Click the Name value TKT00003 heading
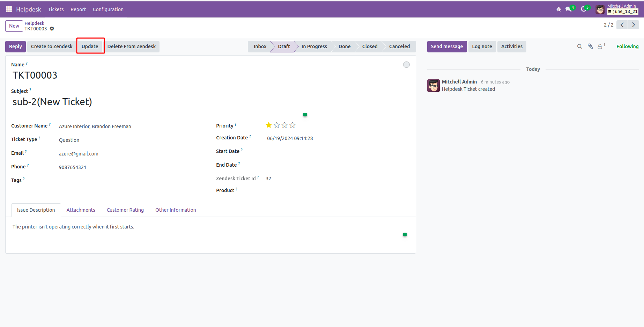This screenshot has height=327, width=644. click(x=35, y=75)
